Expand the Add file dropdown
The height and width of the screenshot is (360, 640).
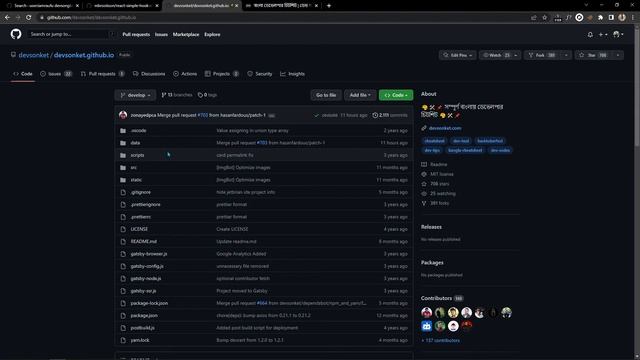pos(360,95)
